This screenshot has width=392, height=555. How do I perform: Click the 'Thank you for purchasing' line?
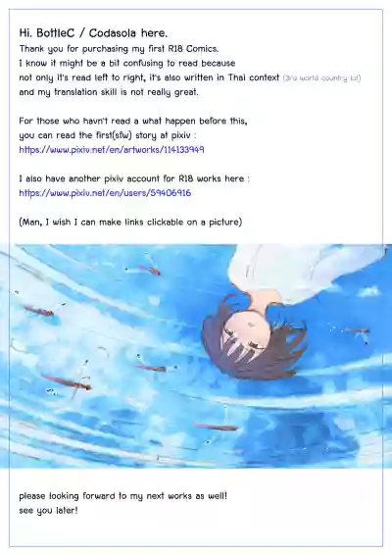point(119,49)
